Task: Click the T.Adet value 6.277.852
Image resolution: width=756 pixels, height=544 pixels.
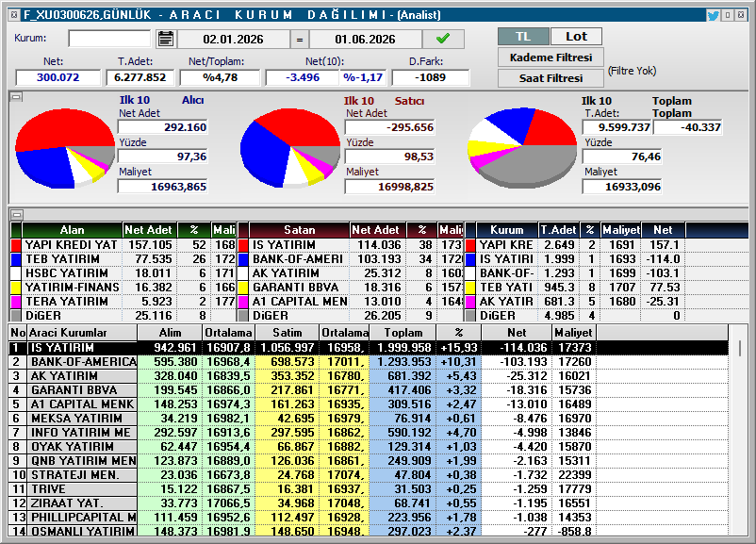Action: (140, 77)
